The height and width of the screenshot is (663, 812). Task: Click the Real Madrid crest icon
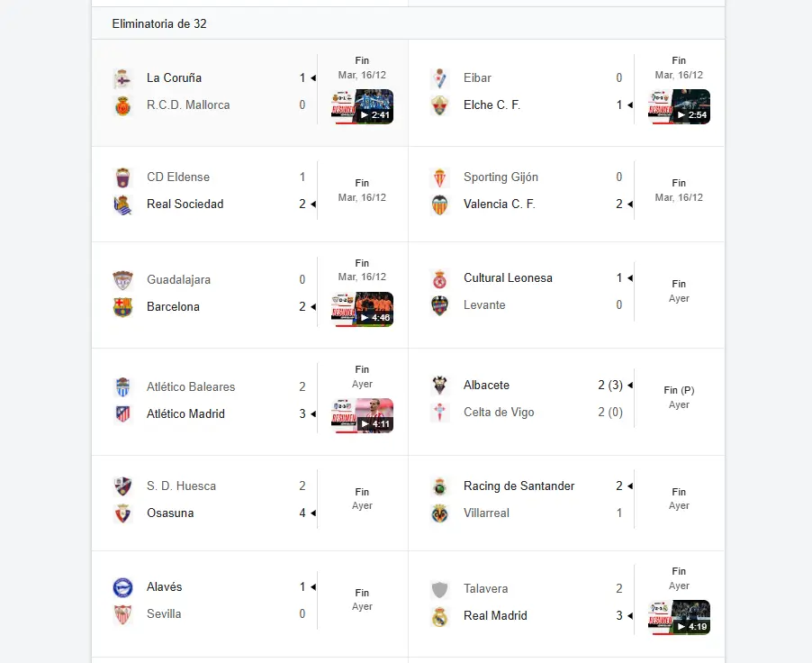pos(439,616)
